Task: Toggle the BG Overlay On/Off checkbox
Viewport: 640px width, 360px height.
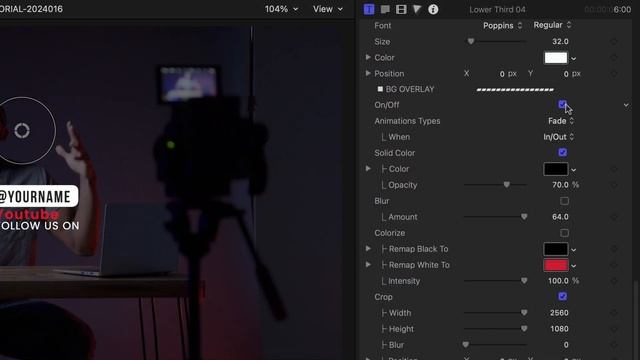Action: tap(562, 104)
